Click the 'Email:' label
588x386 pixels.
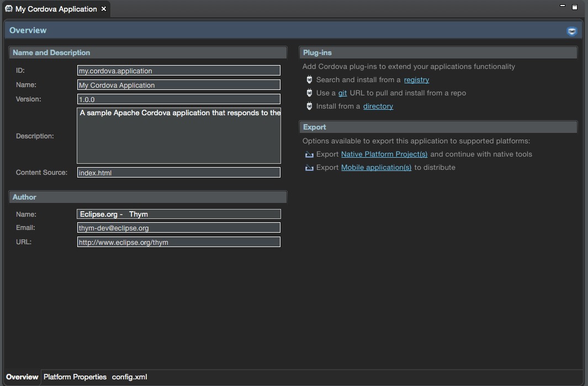coord(25,227)
